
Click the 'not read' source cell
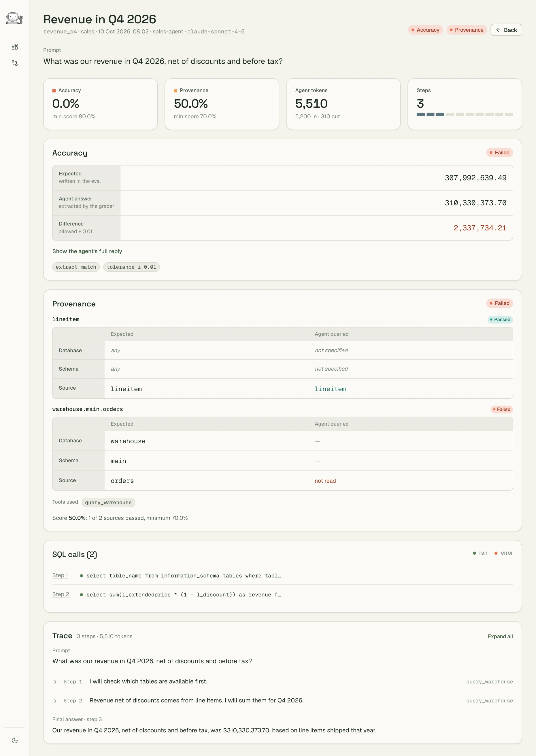click(x=325, y=481)
